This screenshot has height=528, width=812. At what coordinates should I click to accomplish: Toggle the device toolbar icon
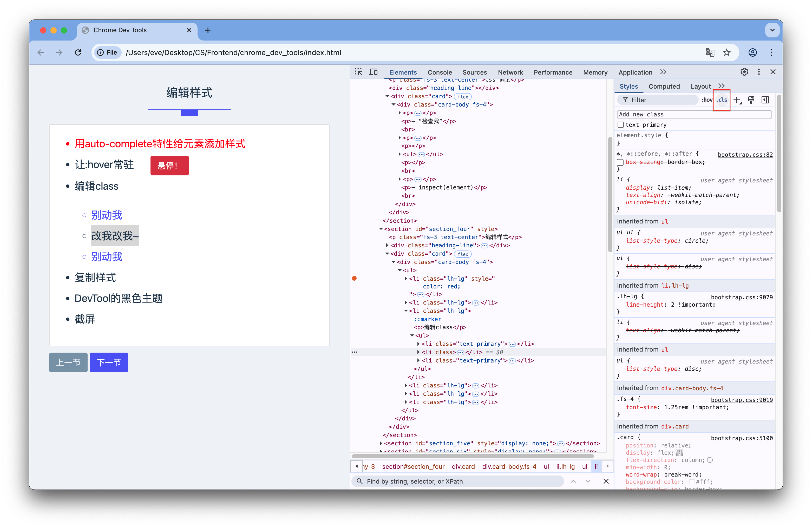tap(373, 72)
